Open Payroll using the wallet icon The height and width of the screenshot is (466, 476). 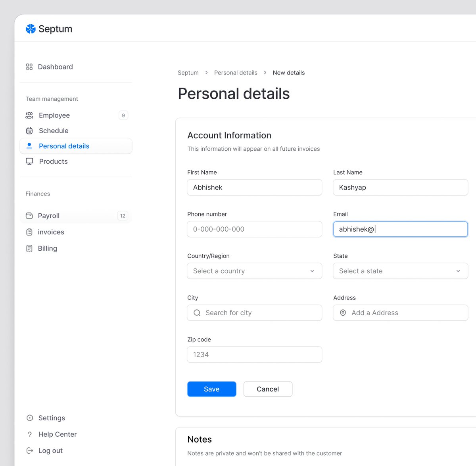tap(29, 215)
